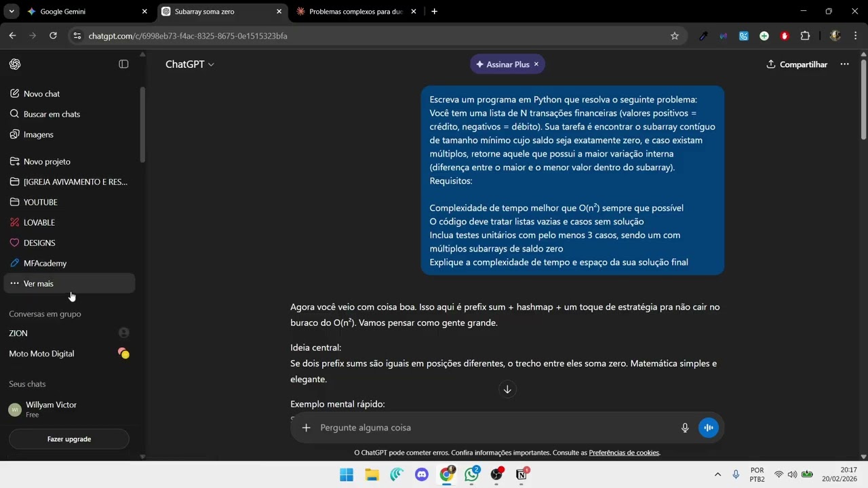This screenshot has height=488, width=868.
Task: Click the sidebar scrollbar
Action: coord(142,125)
